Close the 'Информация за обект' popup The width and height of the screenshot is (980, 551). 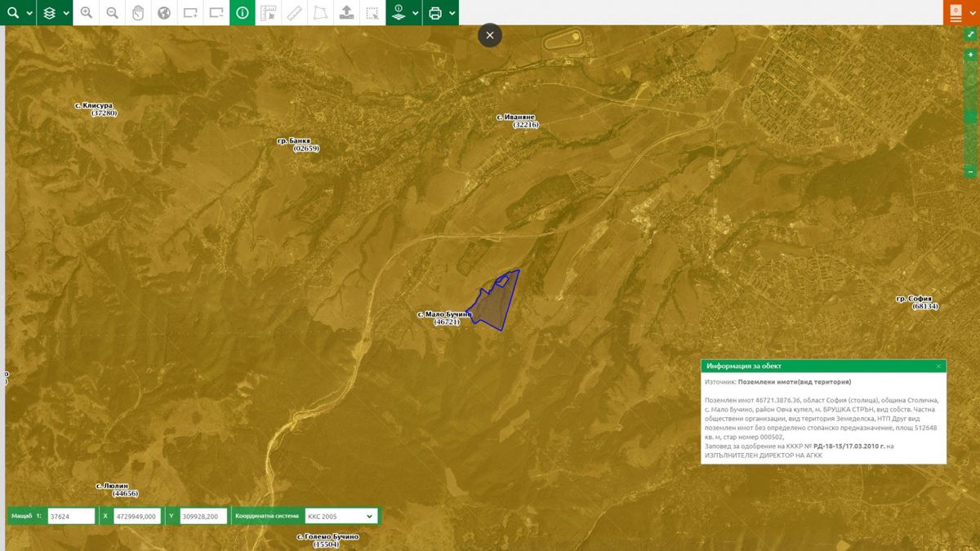click(x=939, y=367)
